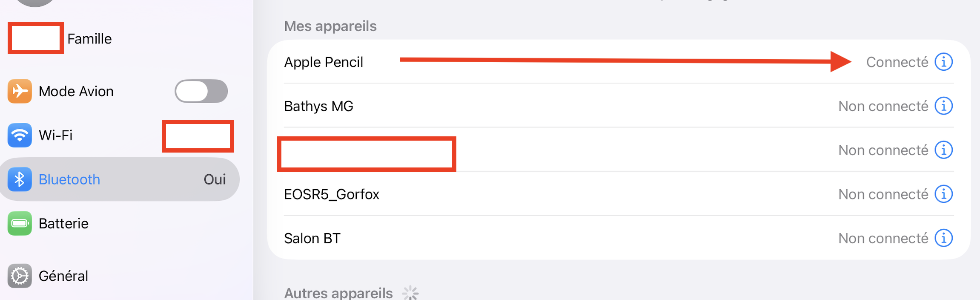The width and height of the screenshot is (980, 300).
Task: Click the Wi-Fi settings icon
Action: pos(20,135)
